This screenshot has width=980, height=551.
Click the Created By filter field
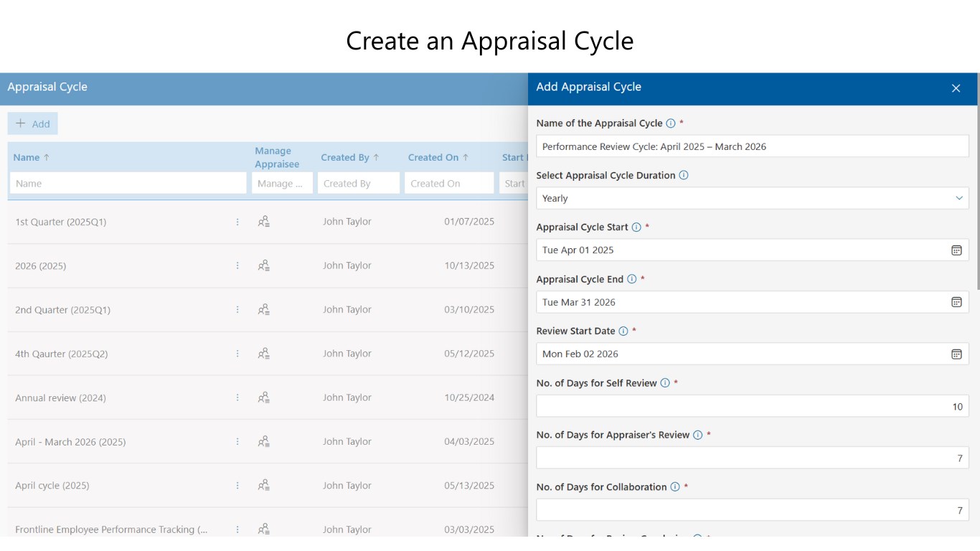coord(358,184)
